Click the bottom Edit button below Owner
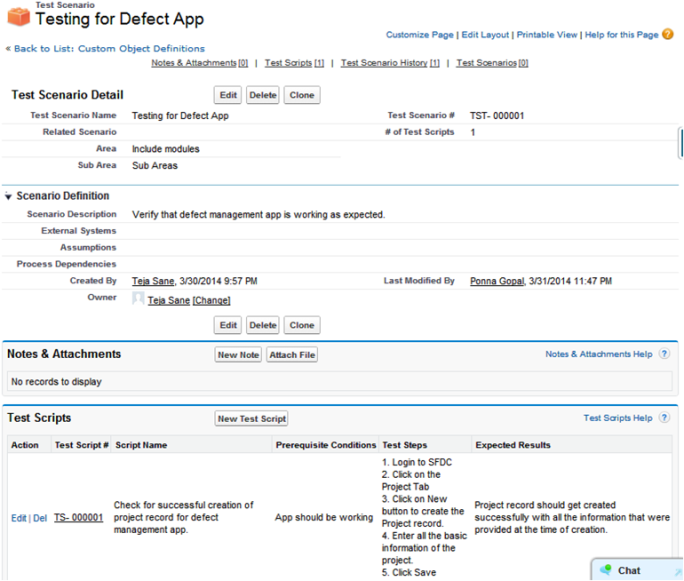 228,325
